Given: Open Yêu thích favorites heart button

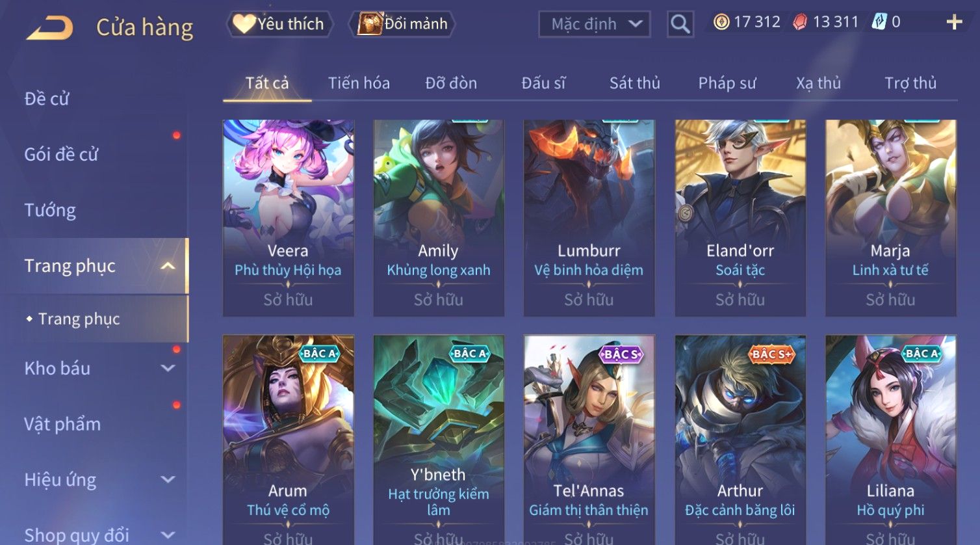Looking at the screenshot, I should [279, 24].
